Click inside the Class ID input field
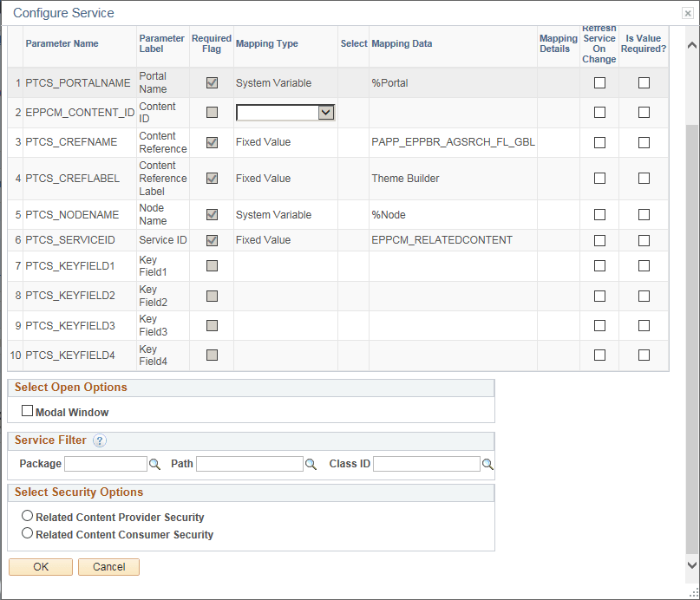 [x=425, y=464]
